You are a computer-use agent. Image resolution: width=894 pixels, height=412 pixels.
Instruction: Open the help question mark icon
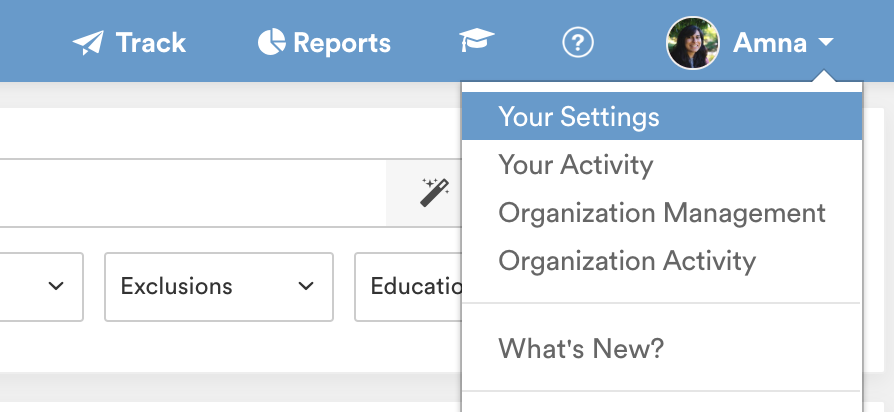pyautogui.click(x=578, y=43)
